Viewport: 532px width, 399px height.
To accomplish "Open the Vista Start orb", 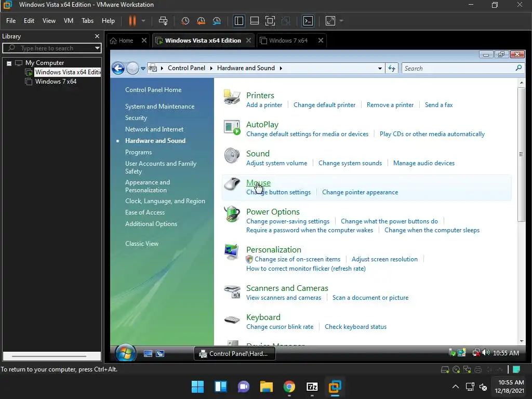I will [x=126, y=353].
